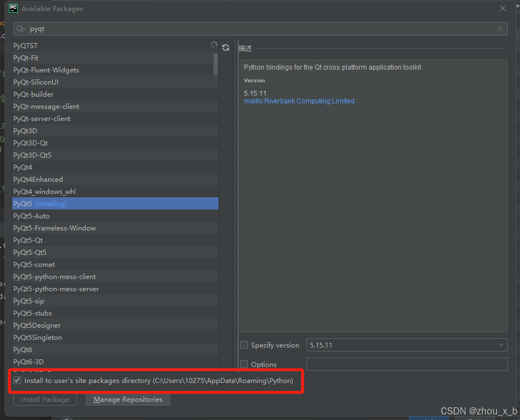520x420 pixels.
Task: Select the PyQt3D-Qt package
Action: (115, 143)
